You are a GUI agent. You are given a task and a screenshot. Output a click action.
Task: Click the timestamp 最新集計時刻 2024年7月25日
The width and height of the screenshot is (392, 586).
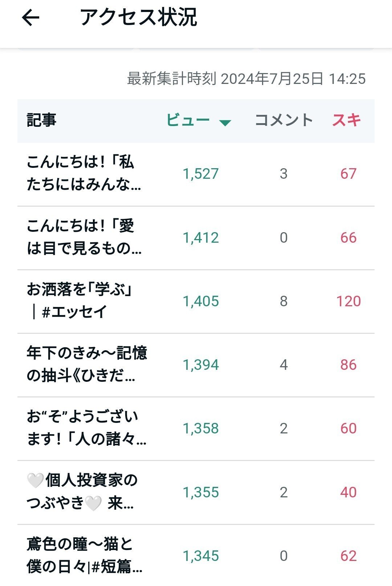[245, 77]
